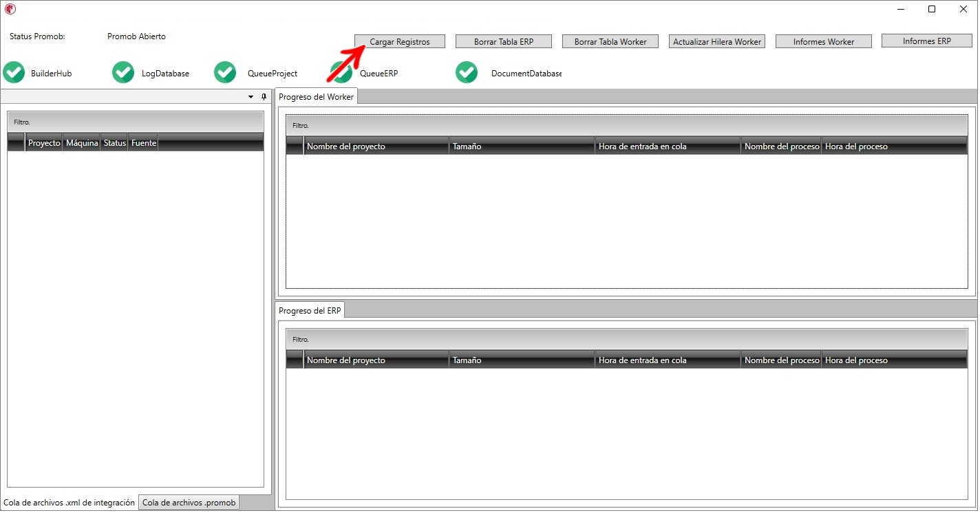Click the DocumentDatabase label
The width and height of the screenshot is (980, 513).
(x=526, y=73)
